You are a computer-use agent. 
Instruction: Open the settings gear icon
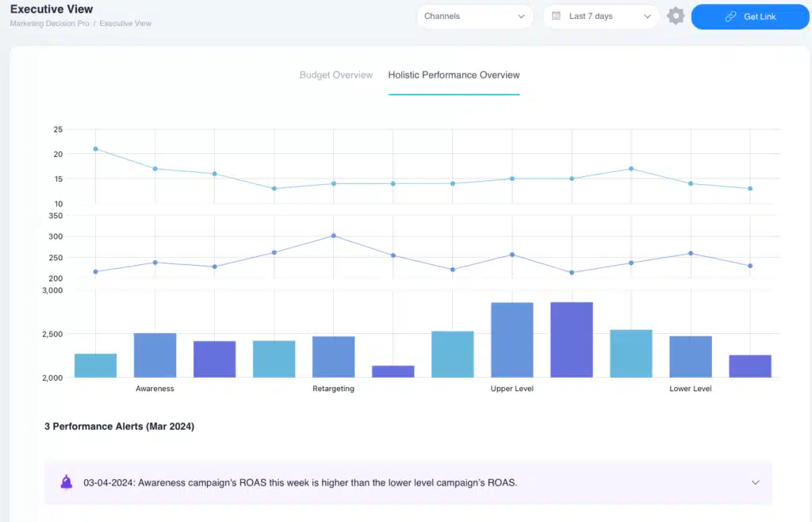pyautogui.click(x=676, y=16)
